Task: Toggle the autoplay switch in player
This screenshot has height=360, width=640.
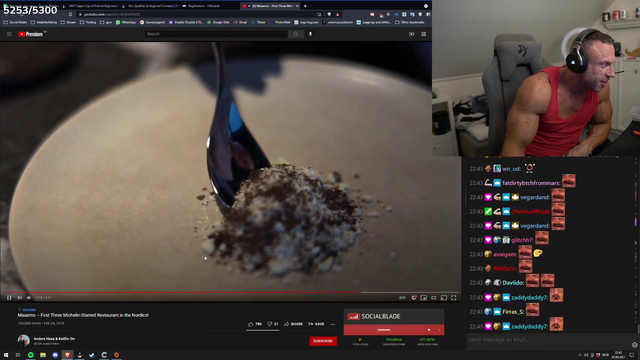Action: [x=402, y=298]
